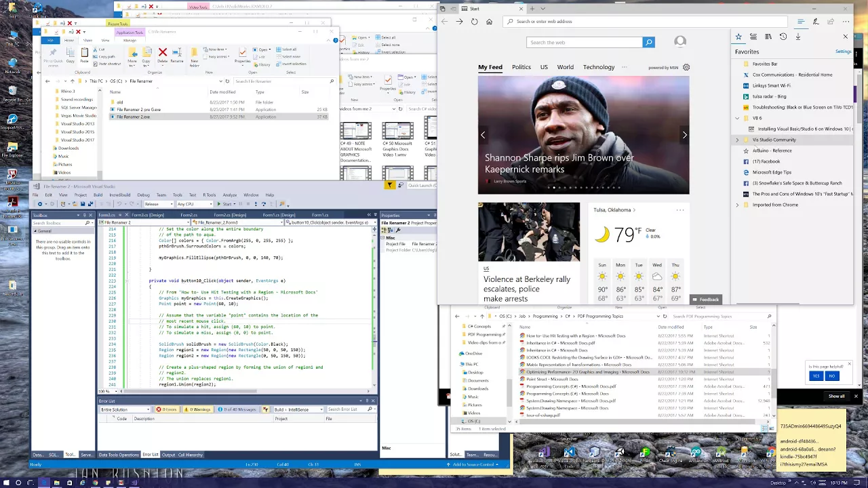
Task: Click Edge browser refresh icon
Action: [474, 22]
